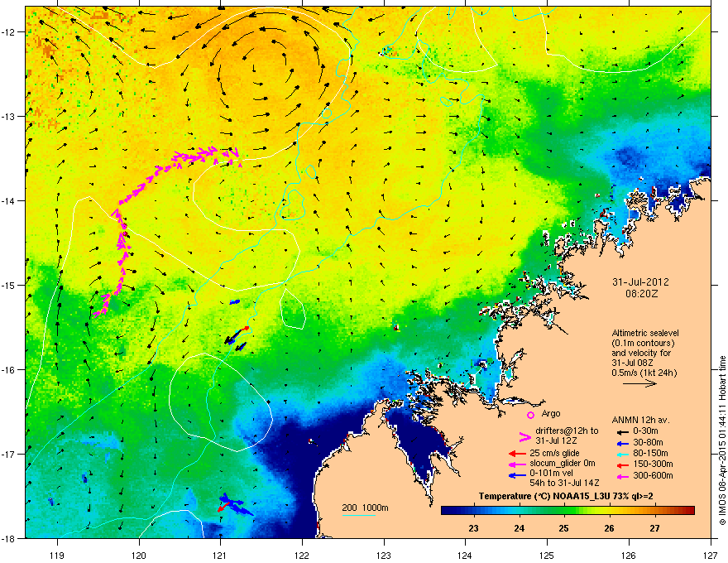Click the magenta arrow beside slocum_glider 0m
728x563 pixels.
point(517,464)
